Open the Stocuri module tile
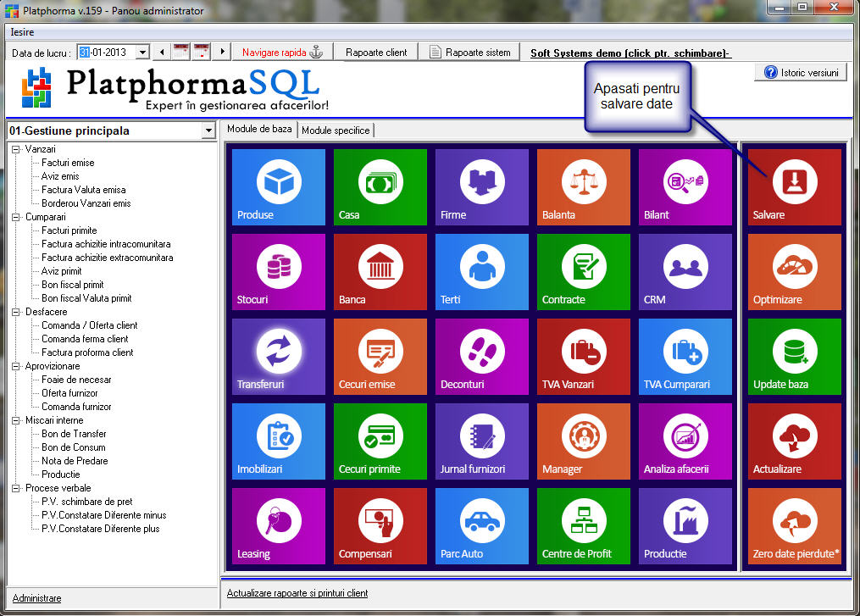The image size is (860, 616). click(x=279, y=272)
